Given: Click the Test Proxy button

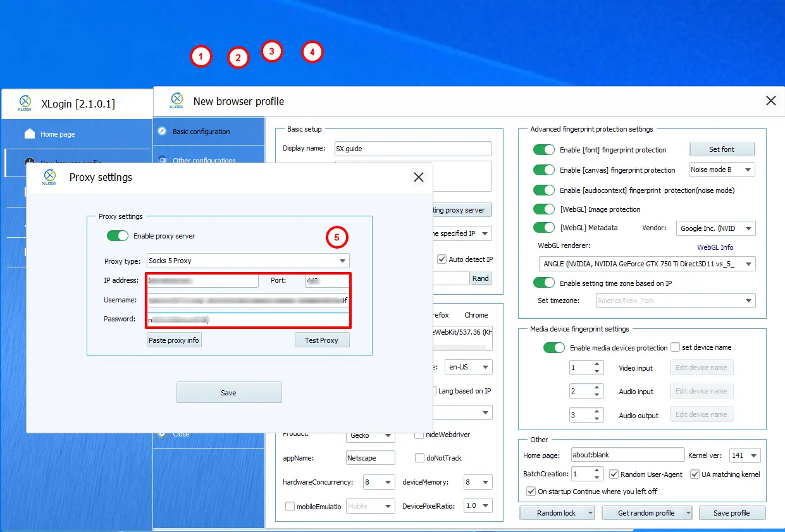Looking at the screenshot, I should (321, 340).
